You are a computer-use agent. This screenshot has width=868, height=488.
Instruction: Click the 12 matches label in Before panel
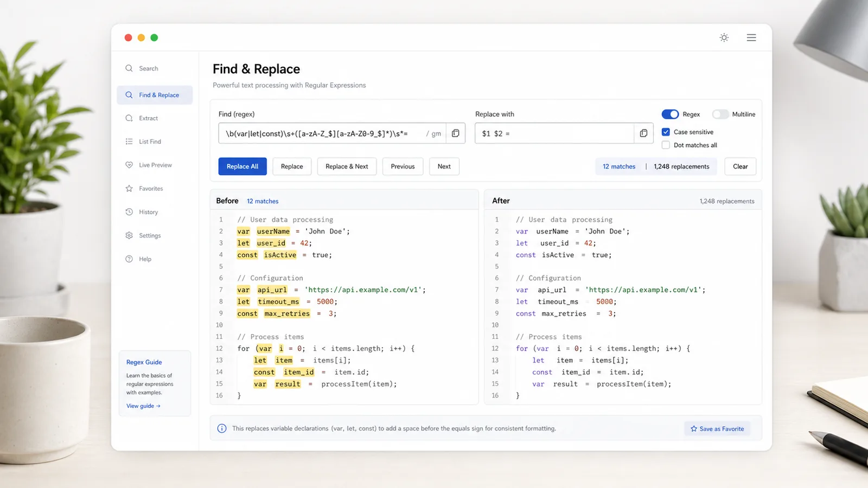(x=263, y=201)
